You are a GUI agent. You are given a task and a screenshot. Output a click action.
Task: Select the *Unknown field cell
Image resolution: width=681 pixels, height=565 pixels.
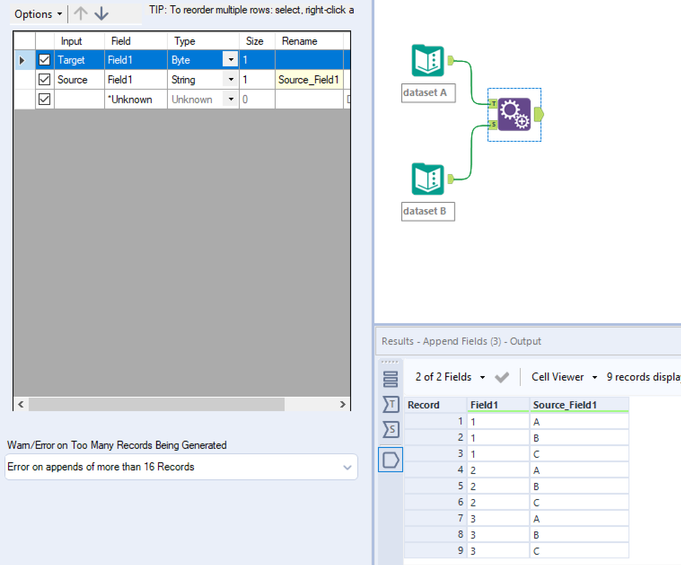coord(136,99)
